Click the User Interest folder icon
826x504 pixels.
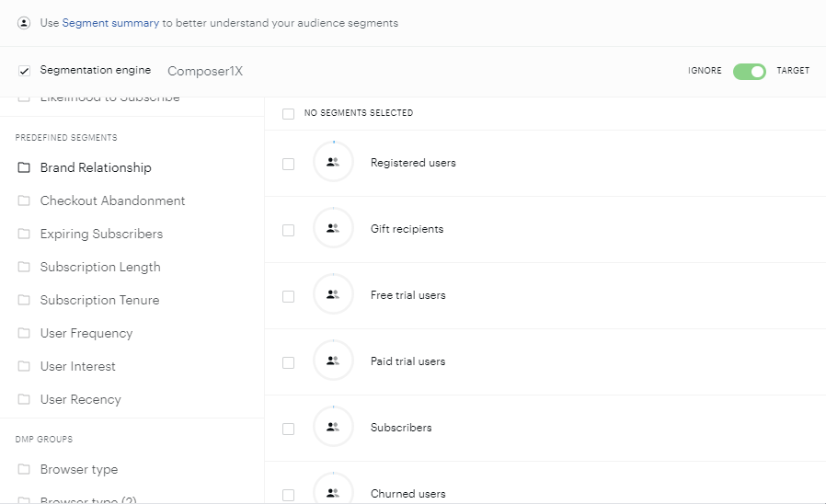(x=24, y=366)
